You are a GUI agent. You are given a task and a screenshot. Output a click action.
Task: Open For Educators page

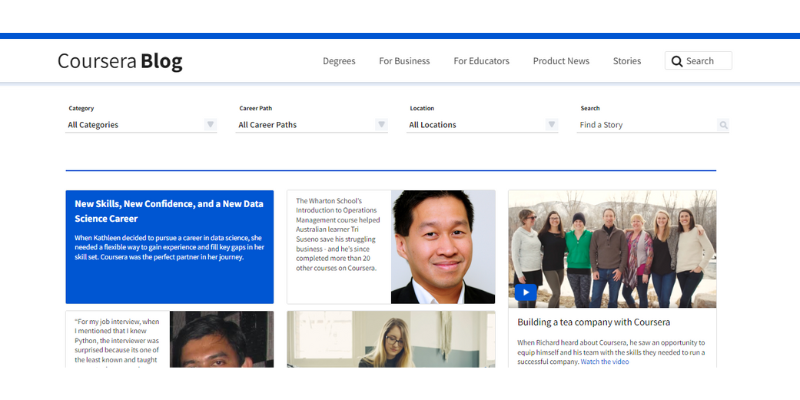tap(481, 61)
